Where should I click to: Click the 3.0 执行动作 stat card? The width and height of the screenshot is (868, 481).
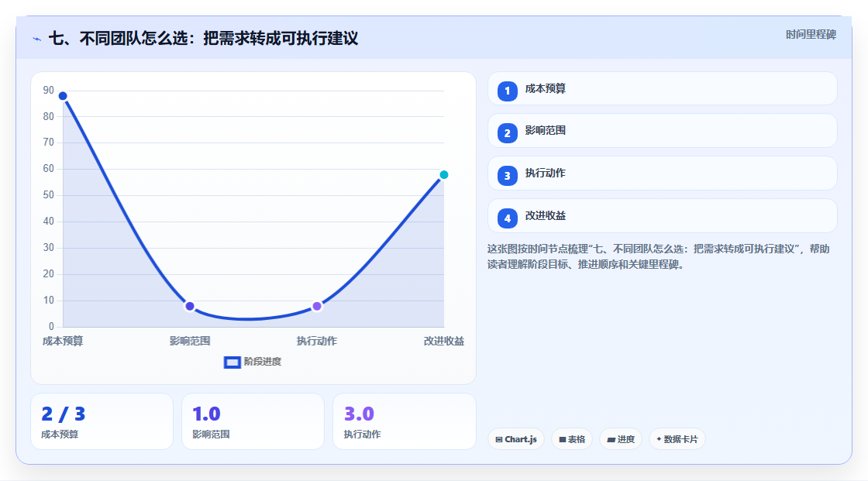pos(404,421)
